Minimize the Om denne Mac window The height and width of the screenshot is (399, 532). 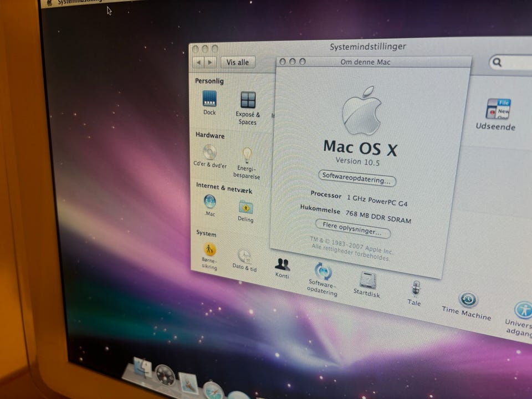(292, 62)
